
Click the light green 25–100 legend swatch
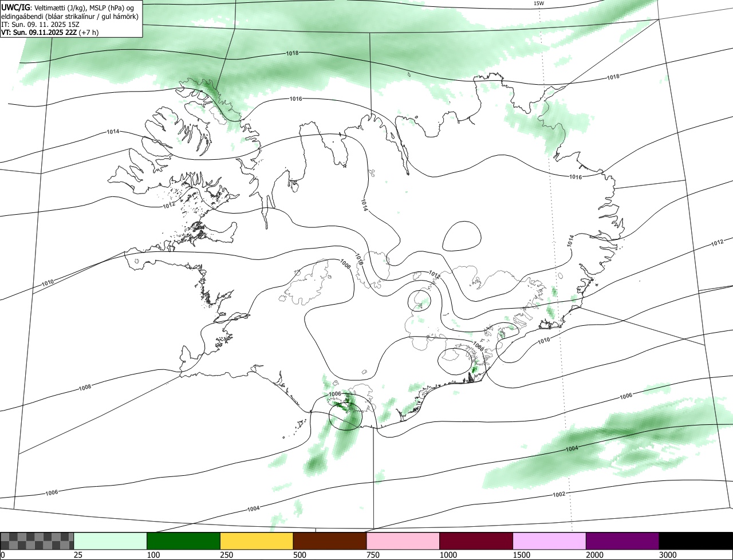point(111,541)
